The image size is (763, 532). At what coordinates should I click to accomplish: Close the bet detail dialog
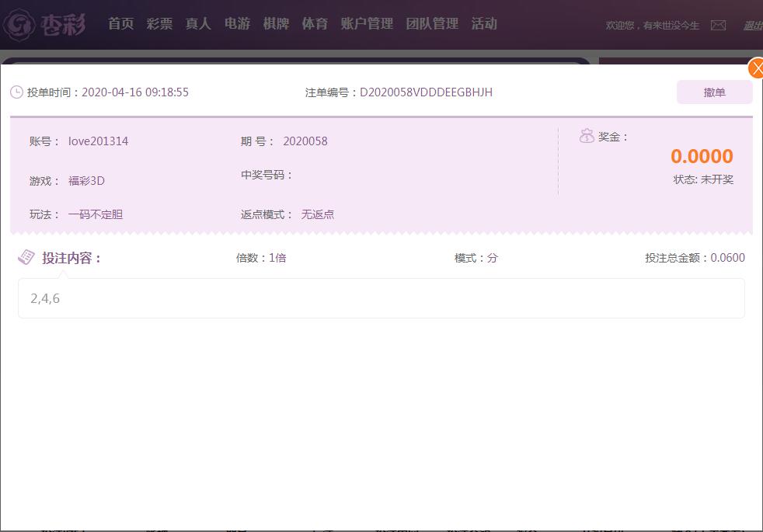(756, 68)
